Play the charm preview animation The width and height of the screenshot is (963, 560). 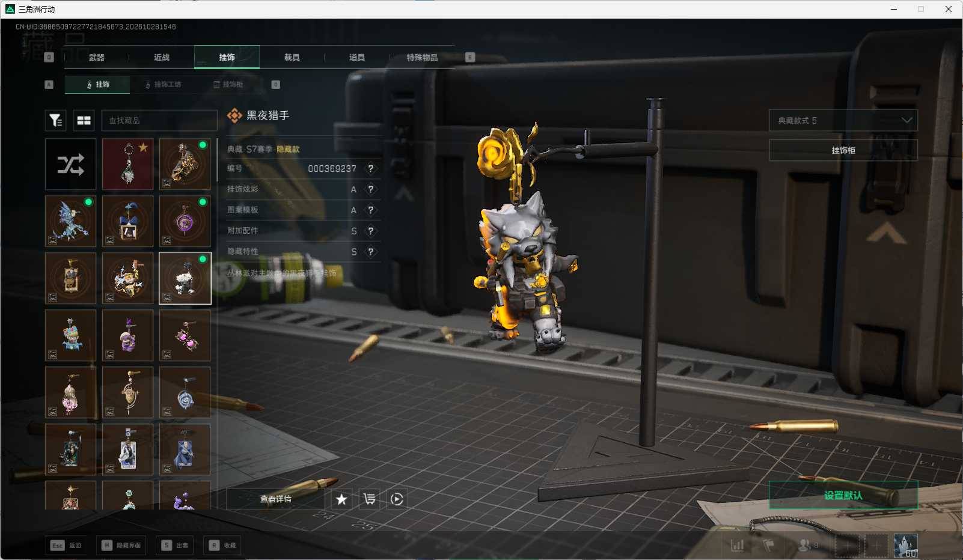click(x=397, y=499)
